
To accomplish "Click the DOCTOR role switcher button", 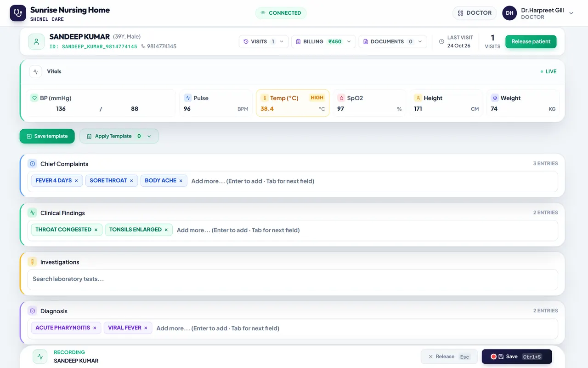I will pos(475,13).
